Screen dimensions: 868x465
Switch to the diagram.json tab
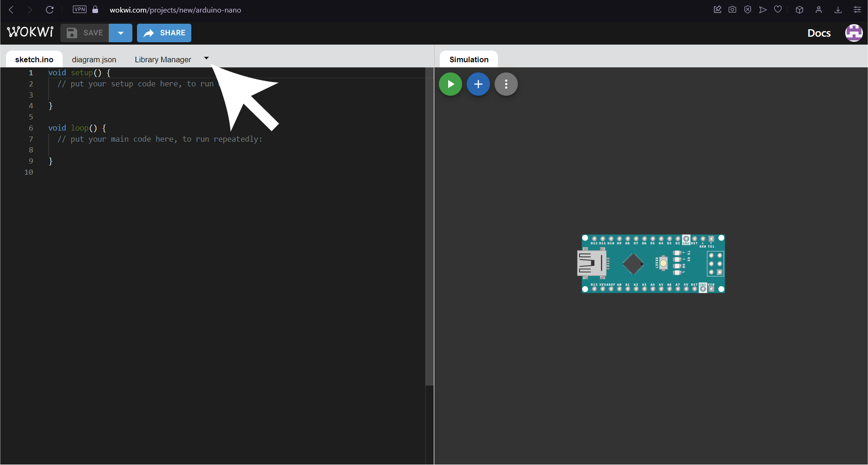click(x=94, y=59)
